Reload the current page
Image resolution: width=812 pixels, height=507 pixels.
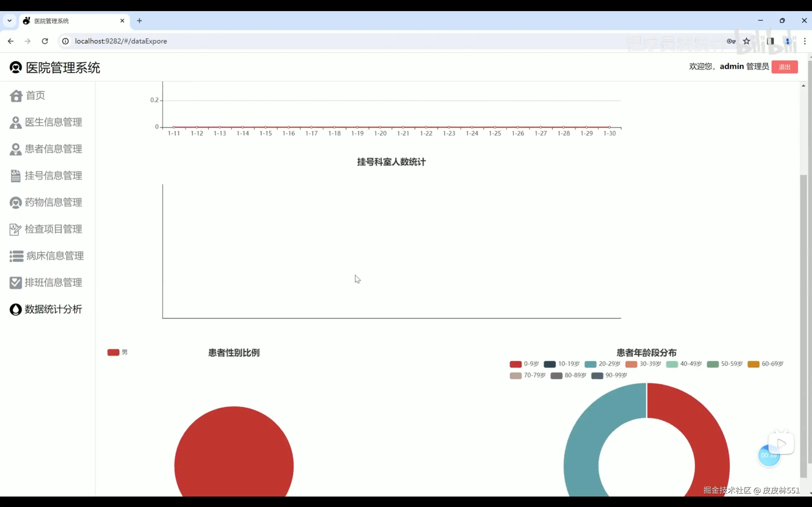[45, 41]
